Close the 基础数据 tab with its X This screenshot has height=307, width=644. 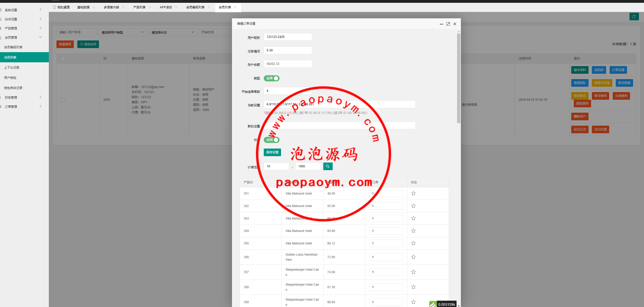[x=94, y=7]
